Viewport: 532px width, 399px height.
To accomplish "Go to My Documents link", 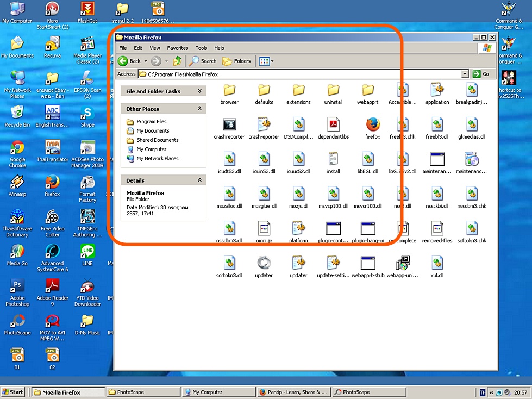I will [153, 130].
